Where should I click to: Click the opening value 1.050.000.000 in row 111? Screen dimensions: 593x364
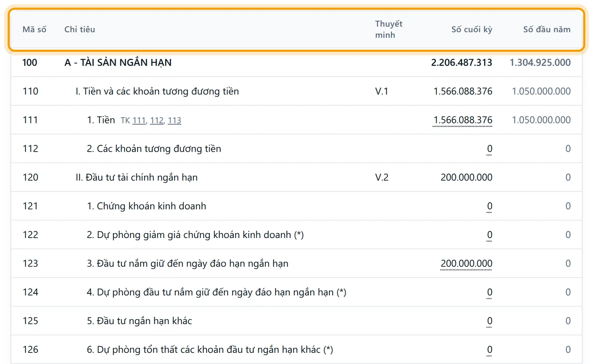[x=541, y=120]
